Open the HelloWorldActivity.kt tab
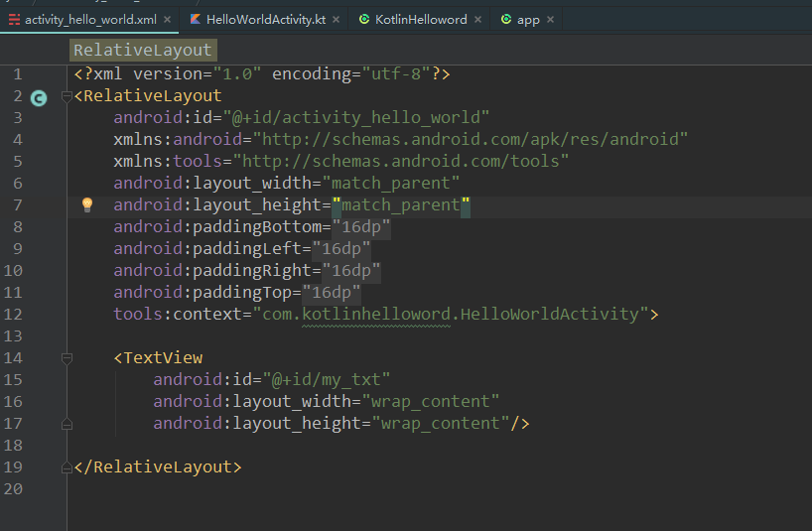This screenshot has width=812, height=531. tap(265, 20)
